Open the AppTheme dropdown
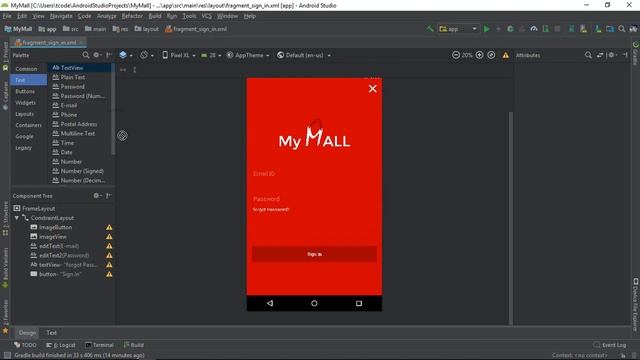 248,55
